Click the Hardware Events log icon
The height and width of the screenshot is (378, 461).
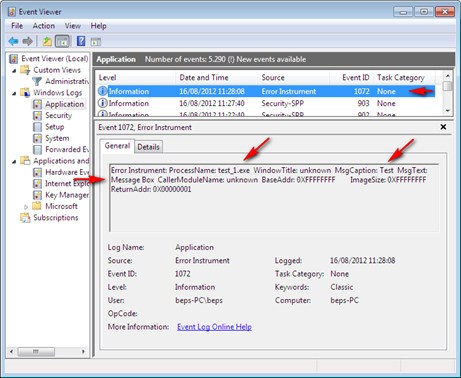point(37,172)
